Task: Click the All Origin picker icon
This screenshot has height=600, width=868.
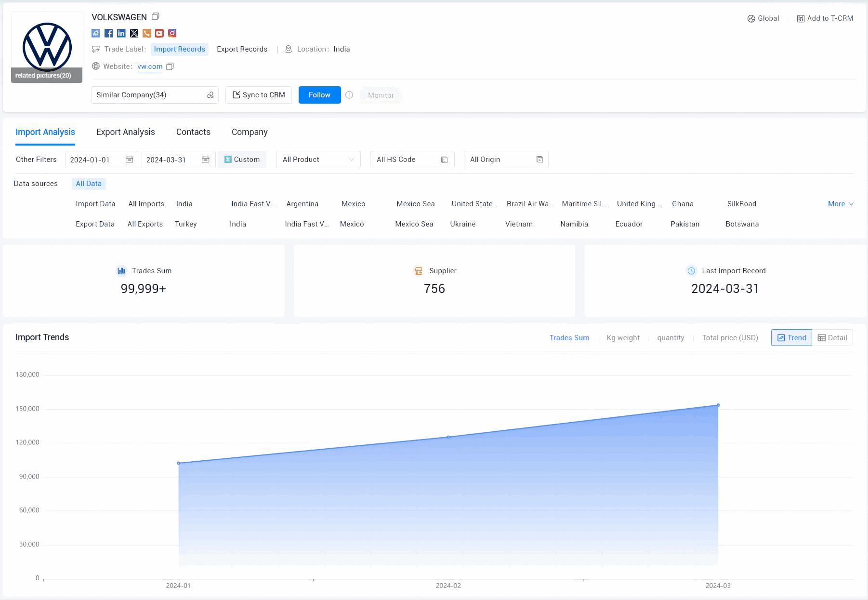Action: pos(539,160)
